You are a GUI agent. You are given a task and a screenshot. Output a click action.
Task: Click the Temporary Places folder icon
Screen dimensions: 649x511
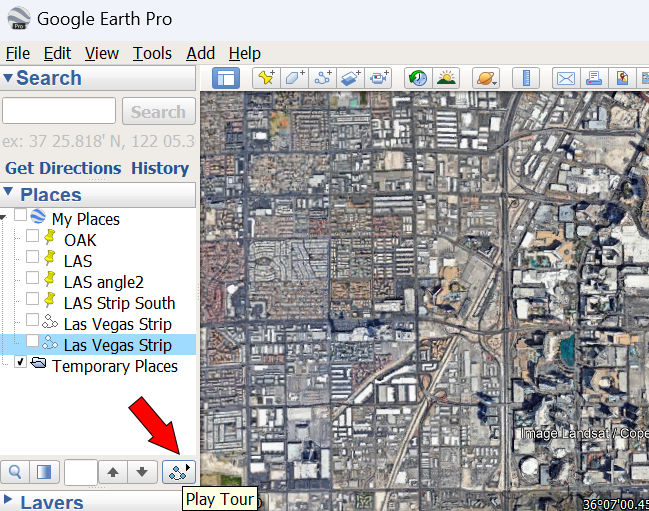(38, 363)
